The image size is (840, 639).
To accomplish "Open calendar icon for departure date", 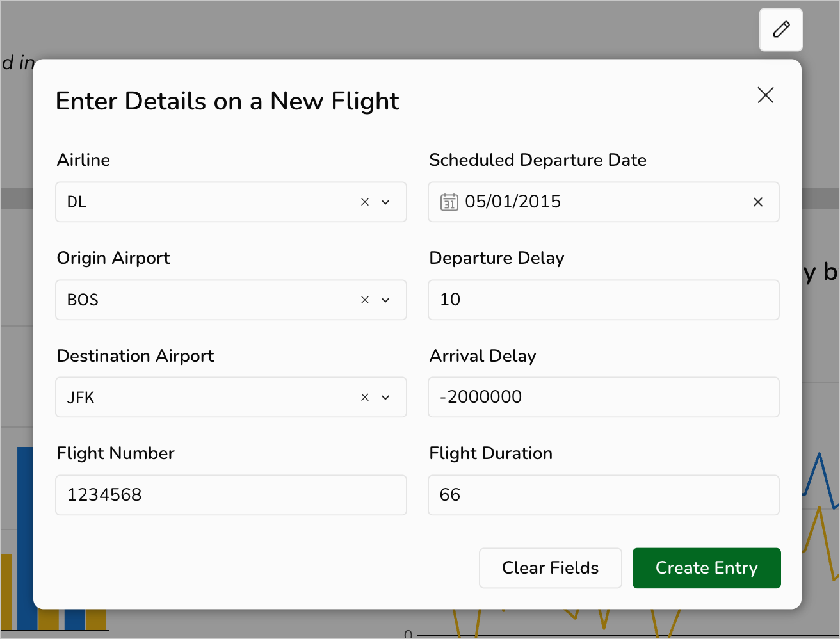I will tap(449, 202).
